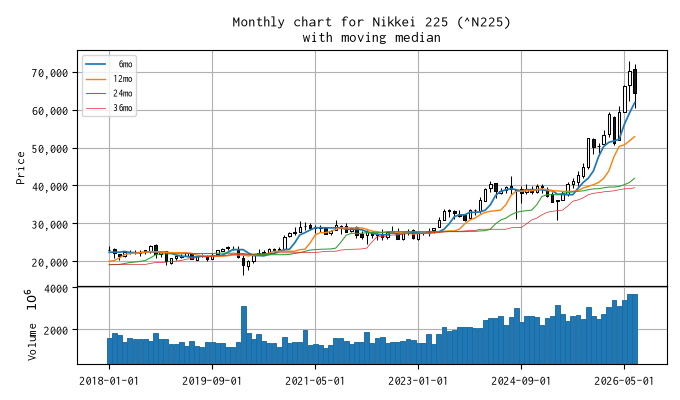Click the green 24mo legend line sample
The image size is (680, 400).
click(95, 93)
